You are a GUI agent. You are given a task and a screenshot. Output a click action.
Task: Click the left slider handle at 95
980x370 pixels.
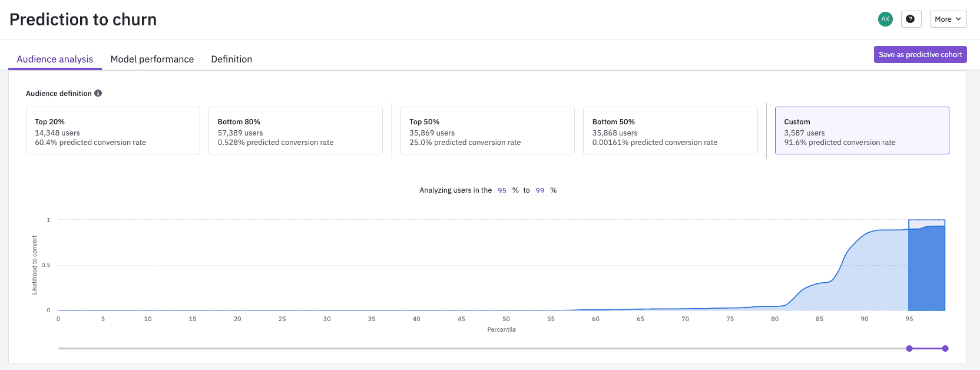909,349
